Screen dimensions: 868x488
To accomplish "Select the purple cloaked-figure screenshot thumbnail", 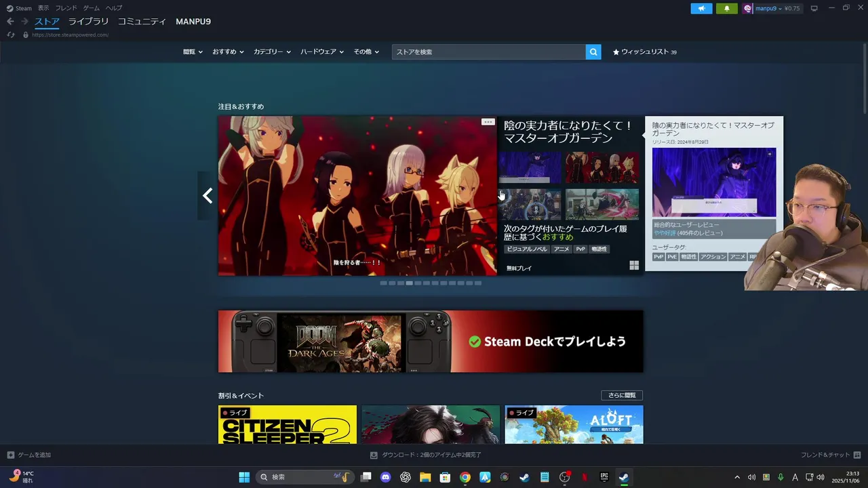I will (530, 167).
